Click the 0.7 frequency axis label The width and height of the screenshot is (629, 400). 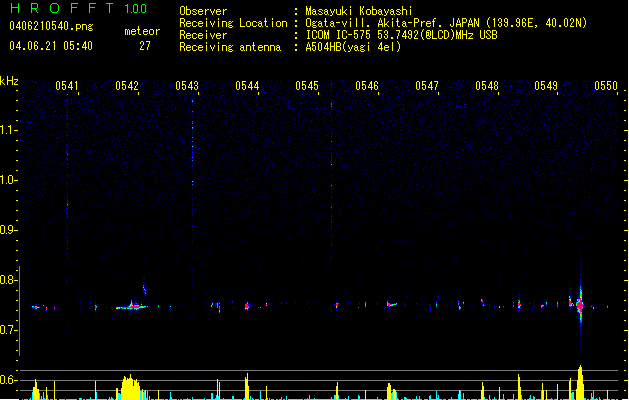click(x=8, y=330)
